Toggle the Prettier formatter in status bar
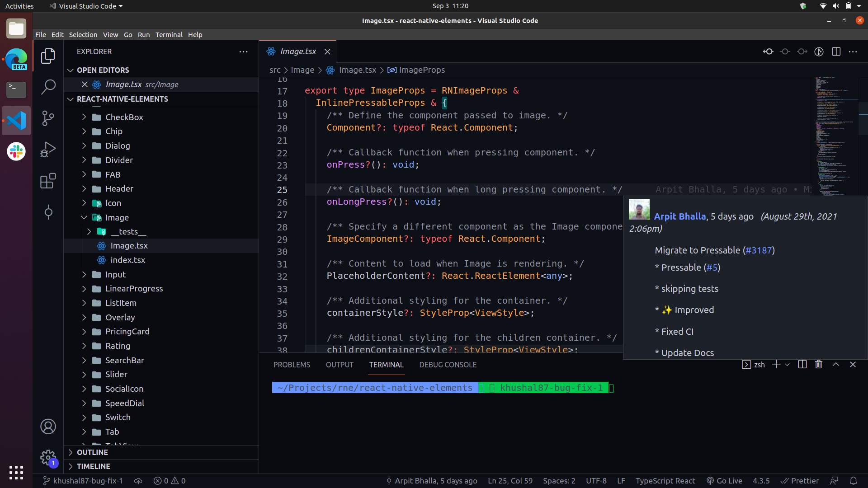868x488 pixels. (x=800, y=481)
